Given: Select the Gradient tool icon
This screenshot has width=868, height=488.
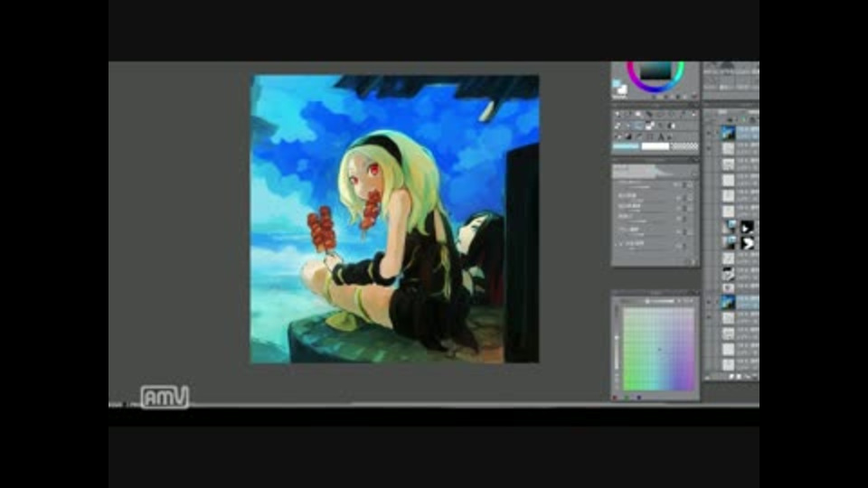Looking at the screenshot, I should click(x=628, y=136).
